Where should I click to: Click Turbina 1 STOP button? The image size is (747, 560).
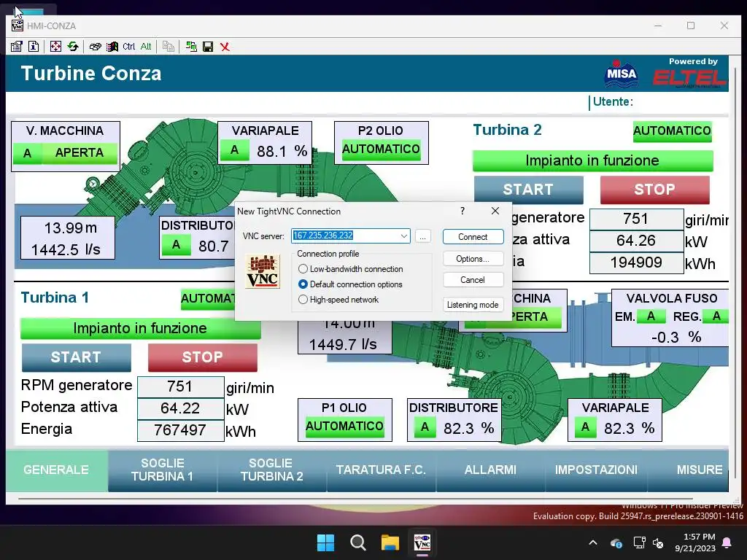(203, 357)
